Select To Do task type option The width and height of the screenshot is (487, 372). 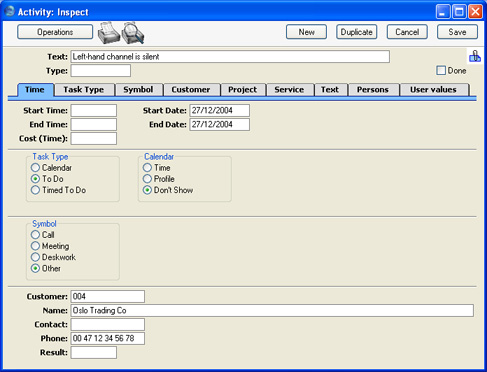coord(35,179)
